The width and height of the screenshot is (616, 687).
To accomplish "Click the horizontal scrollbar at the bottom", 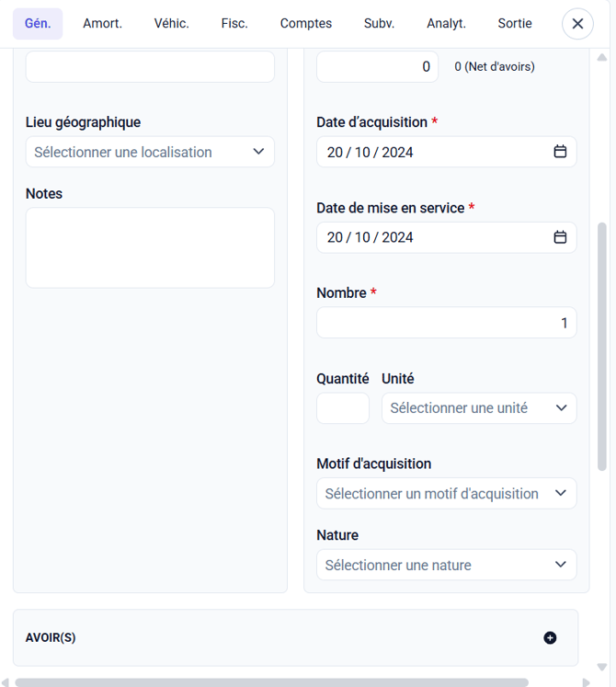I will [271, 682].
